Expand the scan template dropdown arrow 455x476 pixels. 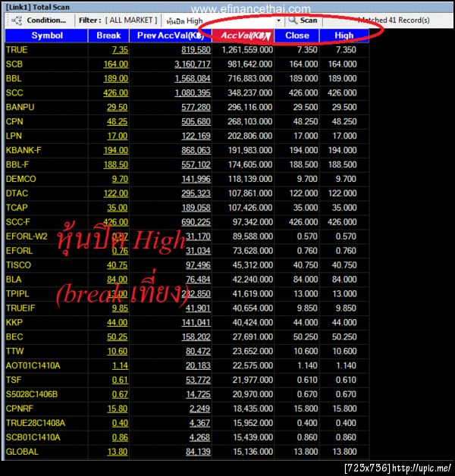[278, 20]
